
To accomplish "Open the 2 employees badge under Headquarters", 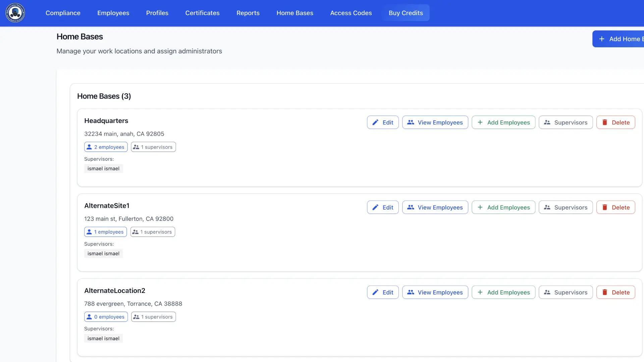I will [106, 146].
